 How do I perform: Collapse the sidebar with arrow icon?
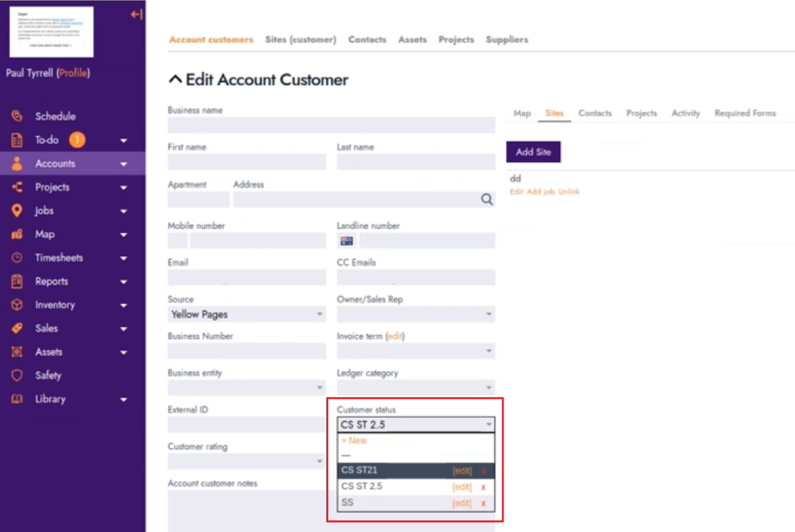pos(136,14)
